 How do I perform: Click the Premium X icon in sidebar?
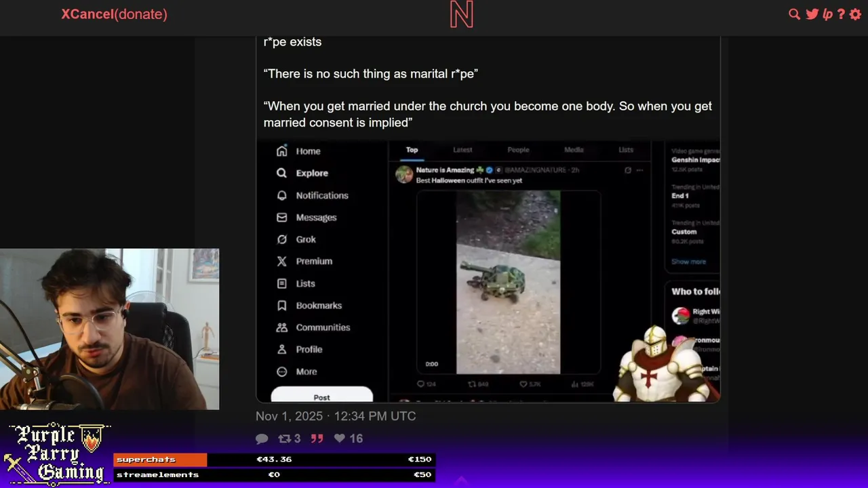[x=281, y=261]
